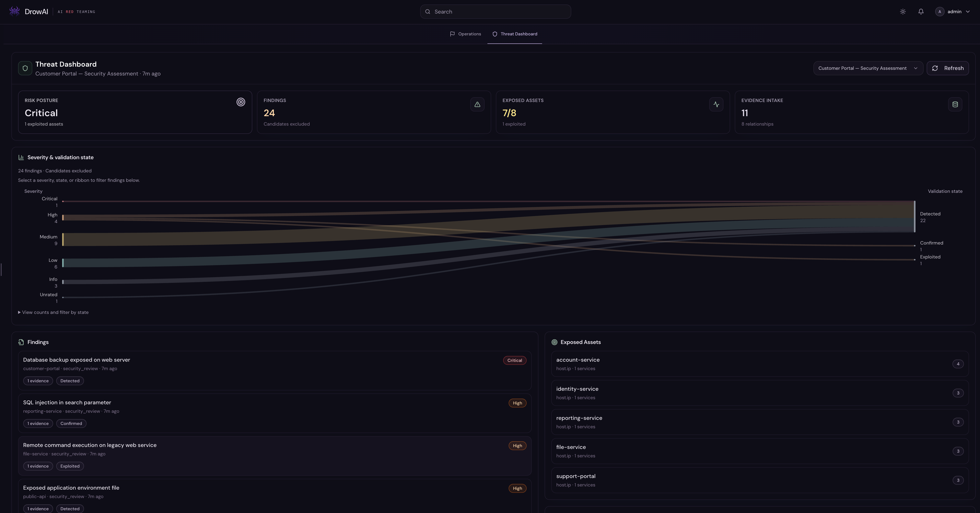Open Remote command execution finding

pyautogui.click(x=275, y=456)
